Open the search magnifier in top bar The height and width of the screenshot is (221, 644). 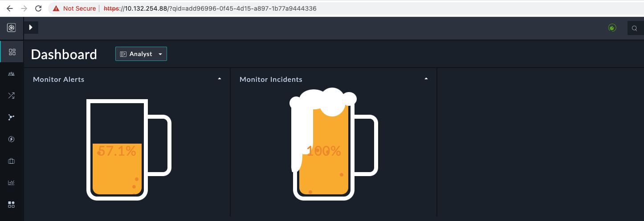tap(635, 28)
